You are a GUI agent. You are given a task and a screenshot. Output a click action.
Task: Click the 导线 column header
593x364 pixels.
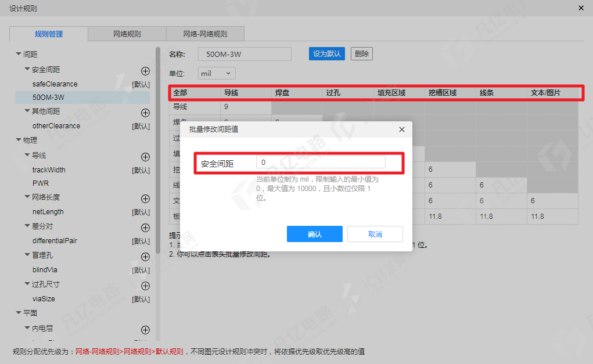click(246, 93)
